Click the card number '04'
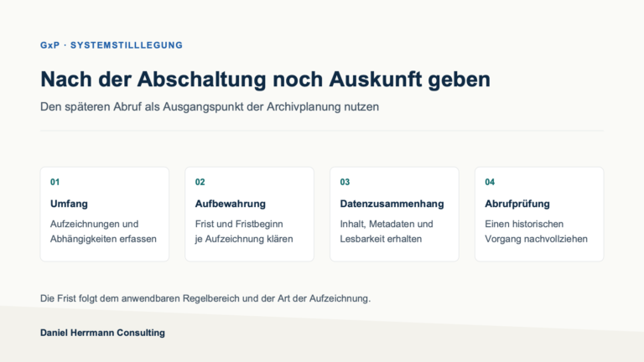The image size is (644, 362). click(x=490, y=182)
